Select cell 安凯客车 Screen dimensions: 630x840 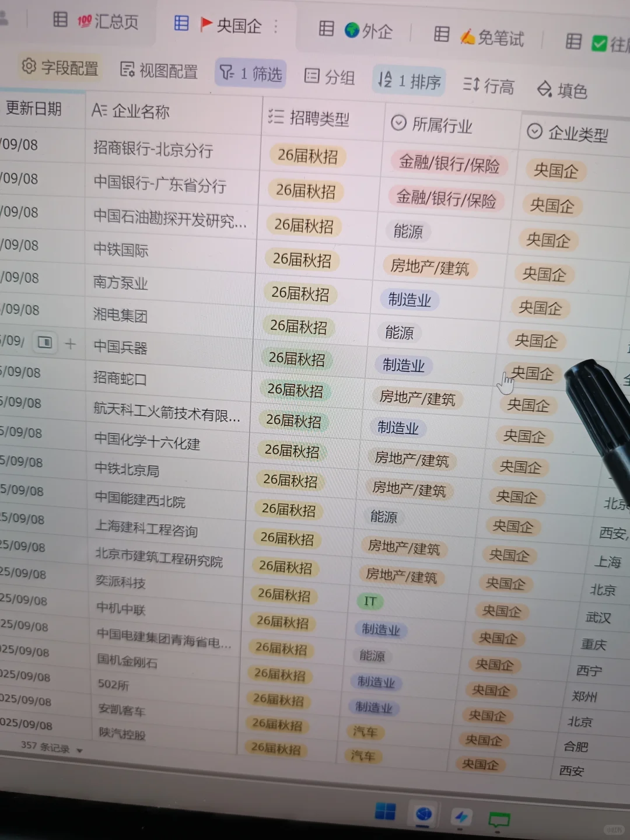(122, 709)
